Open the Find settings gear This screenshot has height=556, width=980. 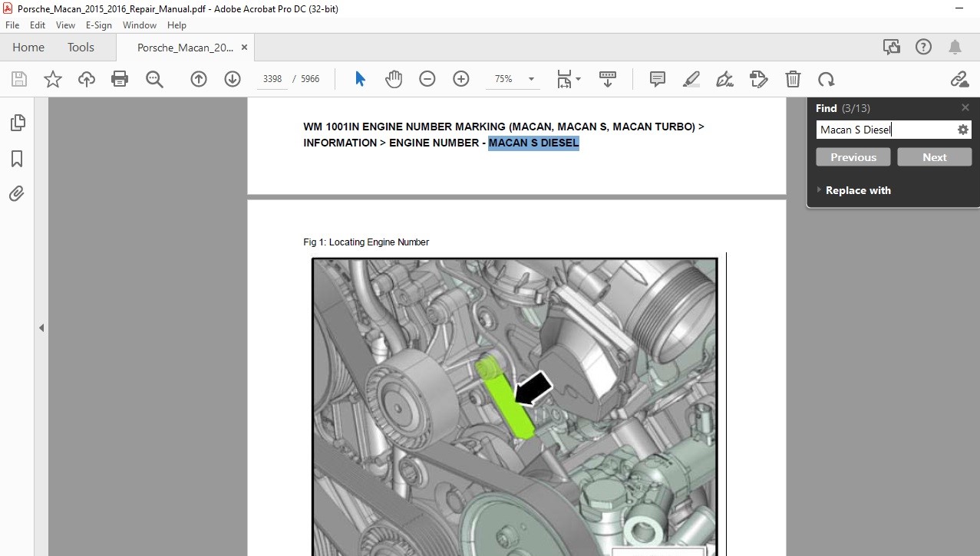962,130
